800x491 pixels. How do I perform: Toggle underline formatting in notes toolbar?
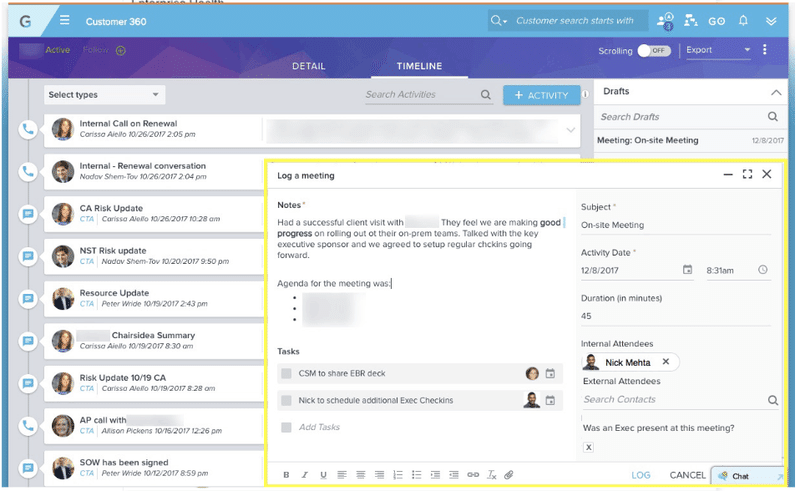[x=323, y=475]
